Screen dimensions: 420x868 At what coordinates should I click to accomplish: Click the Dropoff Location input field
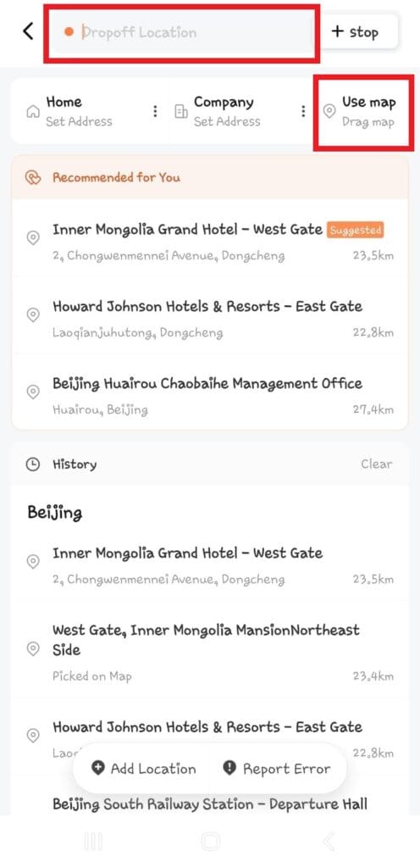tap(184, 32)
